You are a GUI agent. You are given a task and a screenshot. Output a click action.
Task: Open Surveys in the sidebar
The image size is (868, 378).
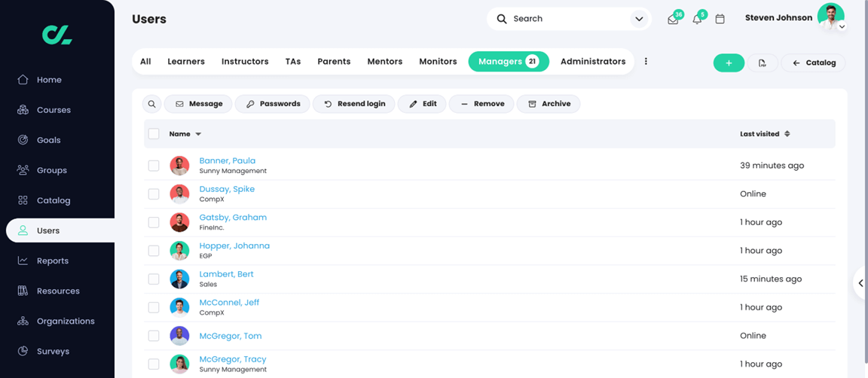coord(53,352)
